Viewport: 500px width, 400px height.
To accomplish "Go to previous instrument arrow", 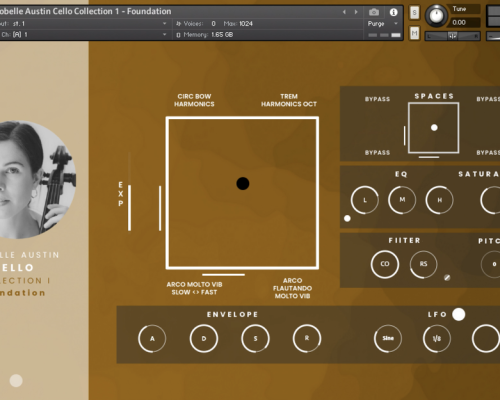I will click(344, 12).
